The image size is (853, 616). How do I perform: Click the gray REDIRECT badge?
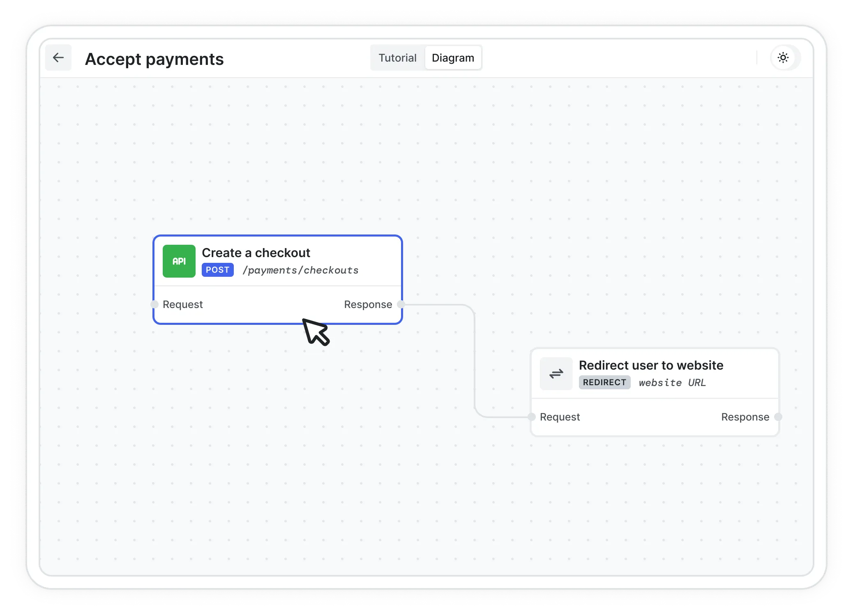click(x=604, y=382)
